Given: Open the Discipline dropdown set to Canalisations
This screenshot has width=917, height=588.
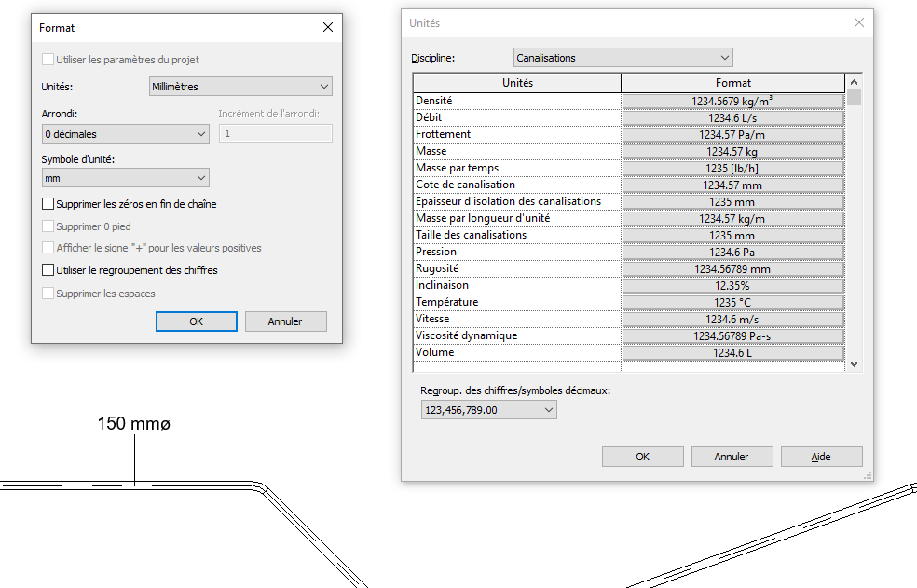Looking at the screenshot, I should (x=623, y=58).
